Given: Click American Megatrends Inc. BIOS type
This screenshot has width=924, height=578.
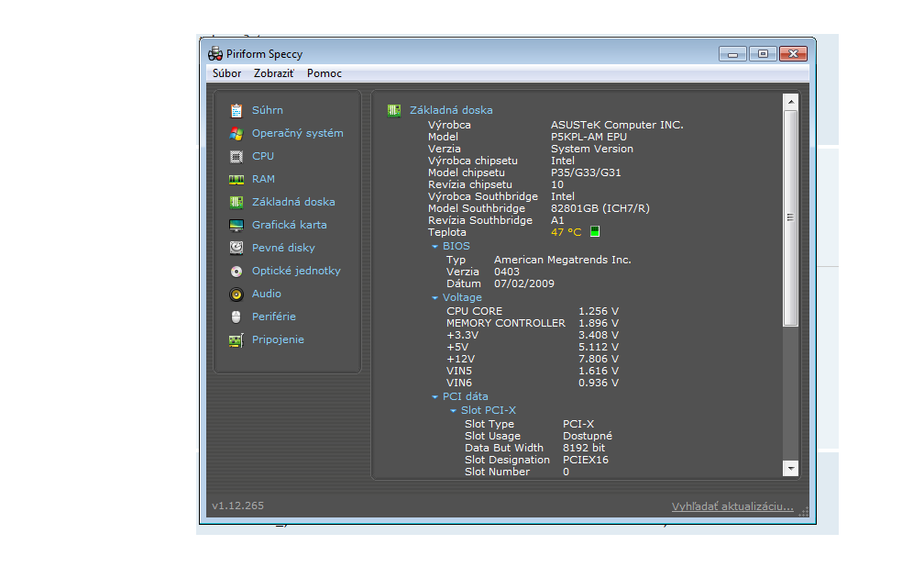Looking at the screenshot, I should click(562, 260).
